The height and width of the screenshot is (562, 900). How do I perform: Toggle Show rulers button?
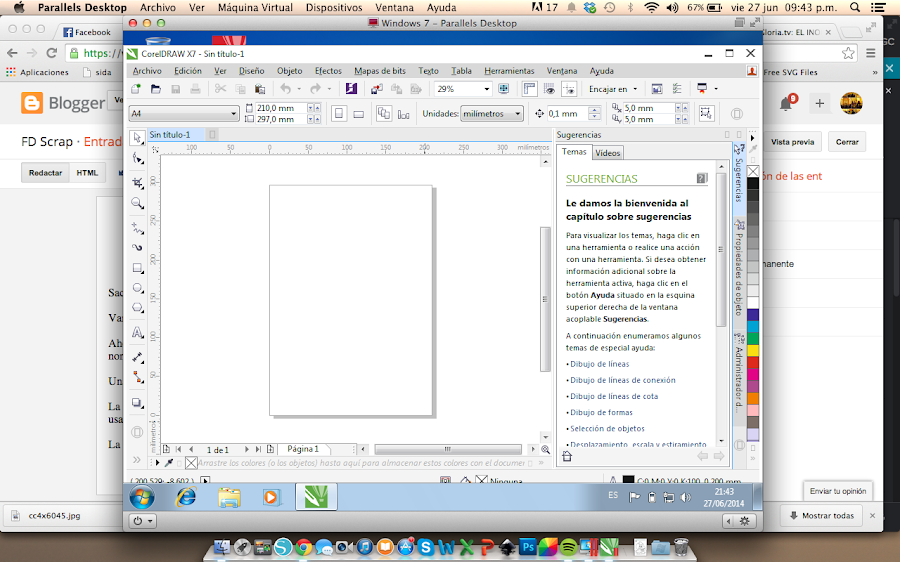[x=529, y=89]
